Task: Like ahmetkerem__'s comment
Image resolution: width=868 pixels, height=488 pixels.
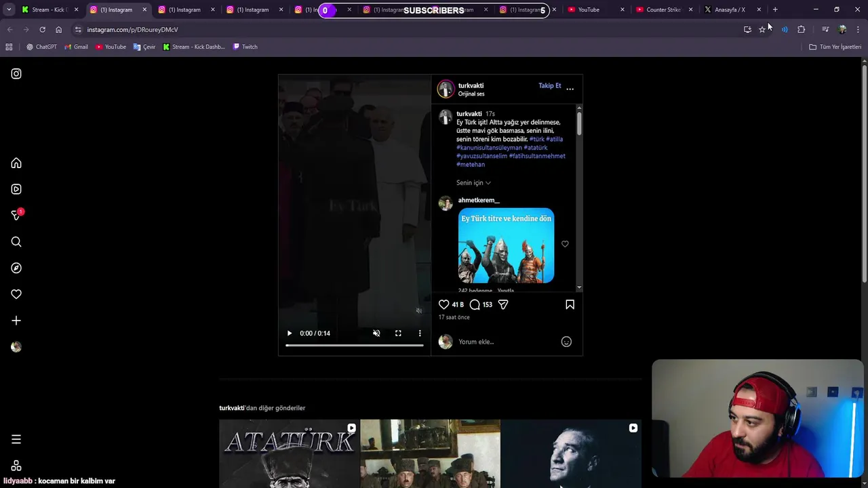Action: pos(565,244)
